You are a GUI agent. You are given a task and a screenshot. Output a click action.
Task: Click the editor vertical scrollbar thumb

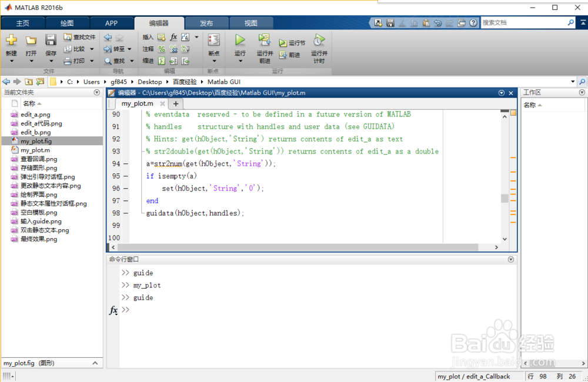coord(505,198)
